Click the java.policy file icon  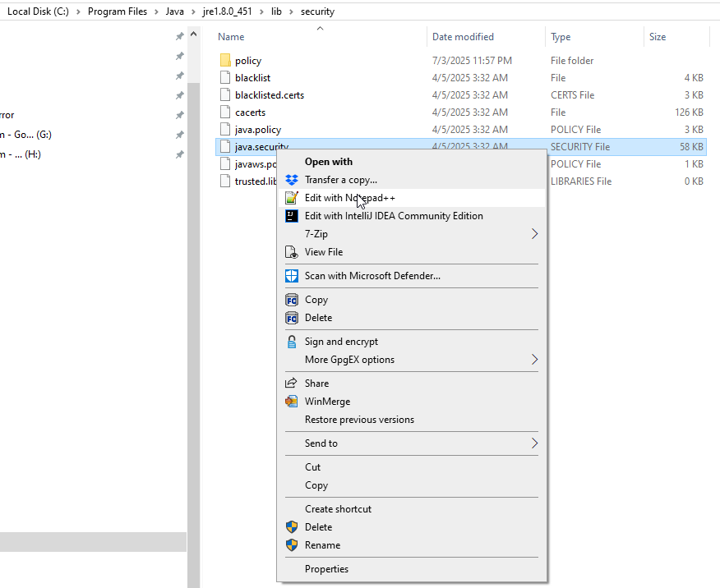[x=225, y=129]
